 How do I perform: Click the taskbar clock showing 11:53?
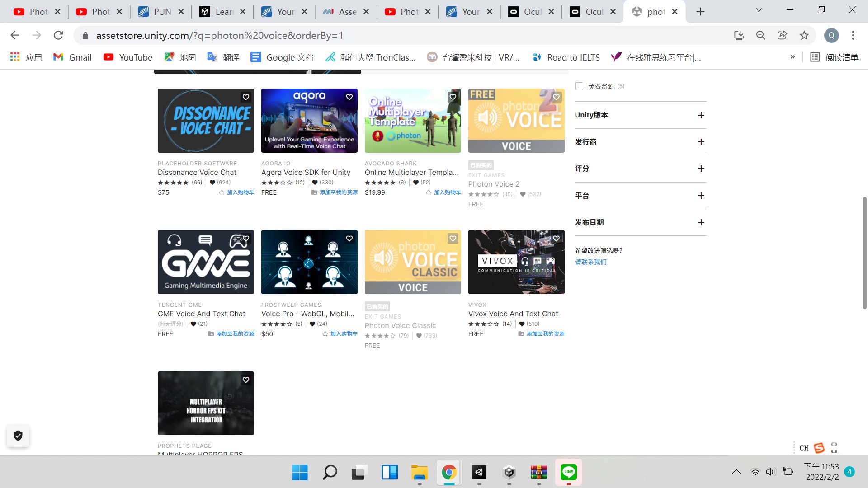tap(822, 472)
